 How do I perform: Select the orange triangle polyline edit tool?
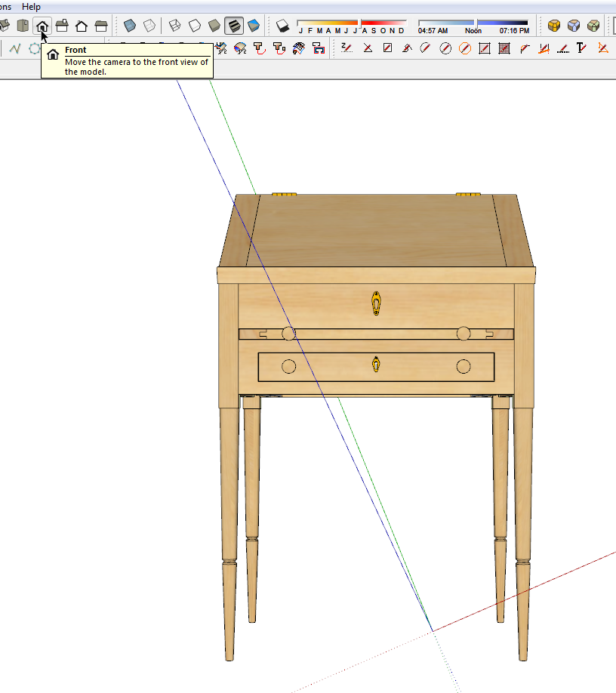(x=602, y=48)
